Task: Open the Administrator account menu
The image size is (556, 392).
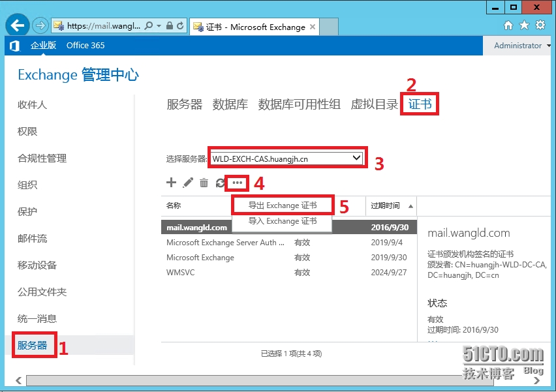Action: tap(522, 46)
